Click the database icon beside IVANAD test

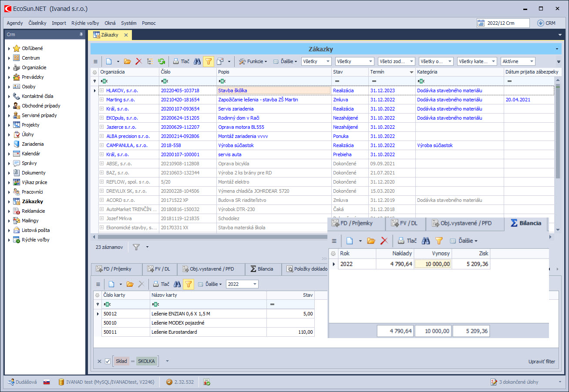click(x=61, y=382)
